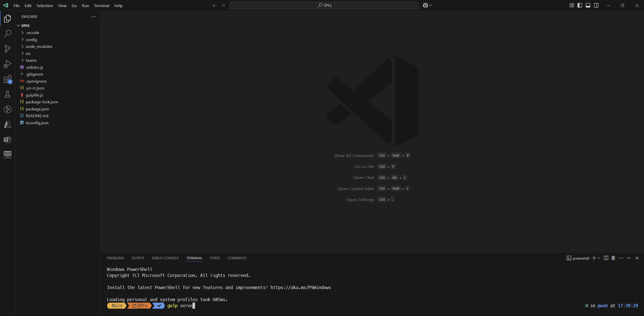Open Run and Debug view
644x316 pixels.
tap(8, 64)
